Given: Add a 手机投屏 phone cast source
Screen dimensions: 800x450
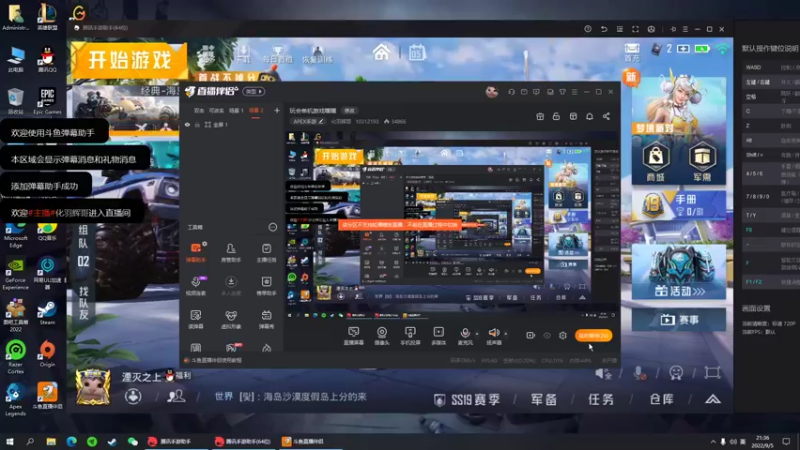Looking at the screenshot, I should click(x=410, y=336).
